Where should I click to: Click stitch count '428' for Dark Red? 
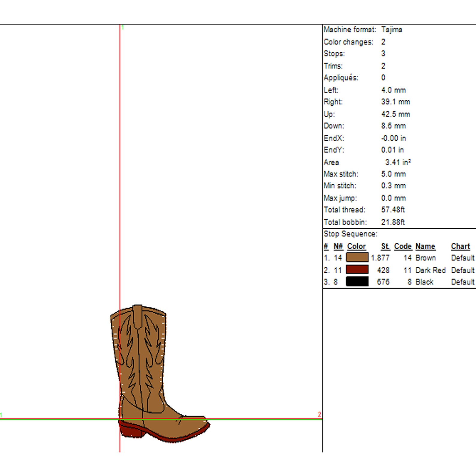tap(383, 270)
